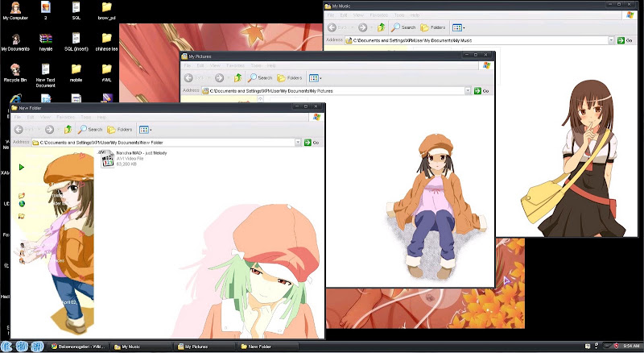Screen dimensions: 644x353
Task: Toggle Search pane in New Folder window
Action: coord(90,130)
